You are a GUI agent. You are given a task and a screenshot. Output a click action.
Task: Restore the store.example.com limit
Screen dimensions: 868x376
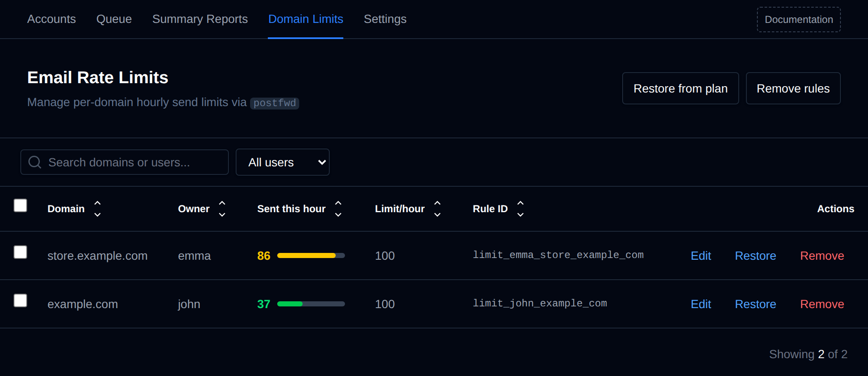(x=755, y=255)
